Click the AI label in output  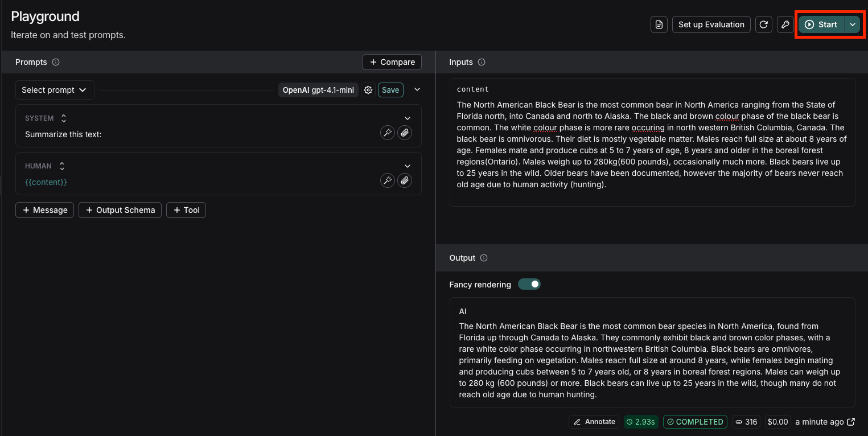[x=463, y=311]
